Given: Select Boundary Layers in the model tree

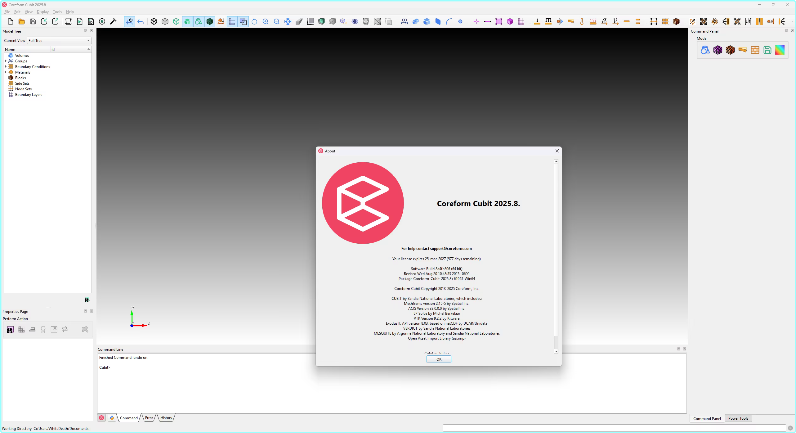Looking at the screenshot, I should click(27, 94).
